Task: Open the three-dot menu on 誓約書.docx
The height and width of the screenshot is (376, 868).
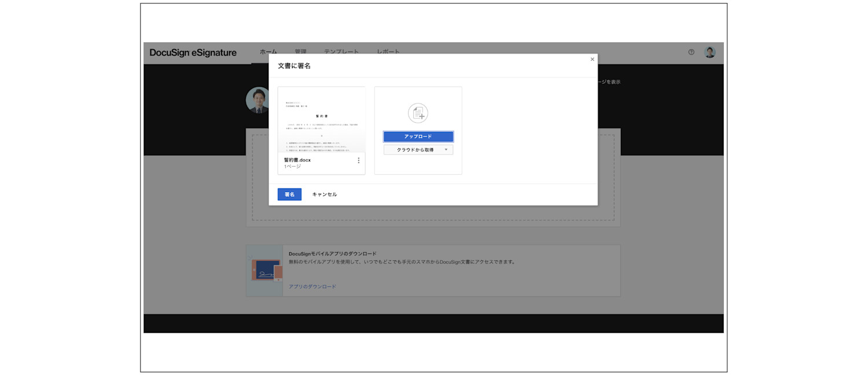Action: 359,160
